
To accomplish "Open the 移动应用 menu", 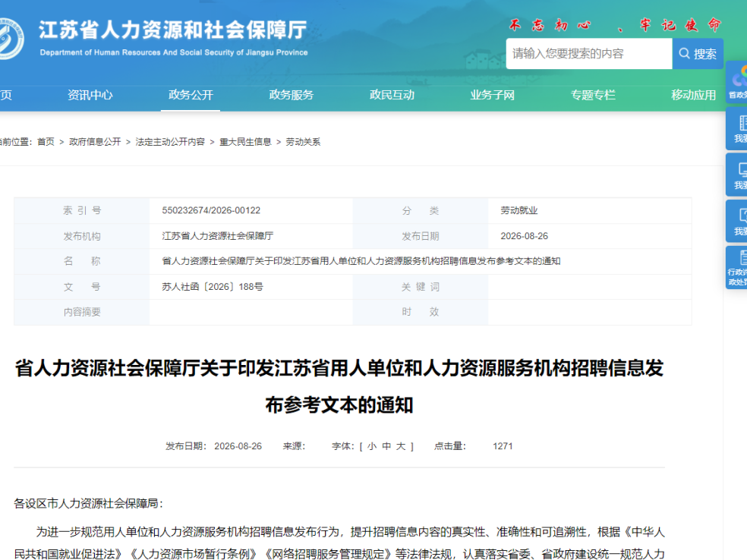I will 694,95.
